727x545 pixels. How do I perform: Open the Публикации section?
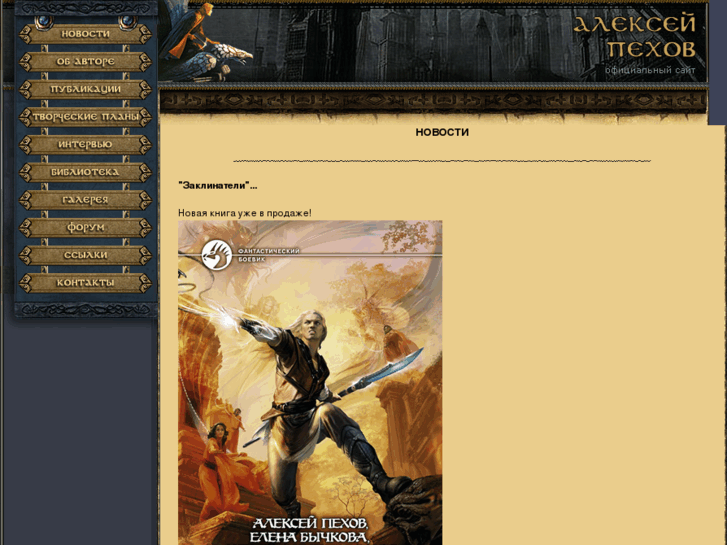(x=85, y=89)
